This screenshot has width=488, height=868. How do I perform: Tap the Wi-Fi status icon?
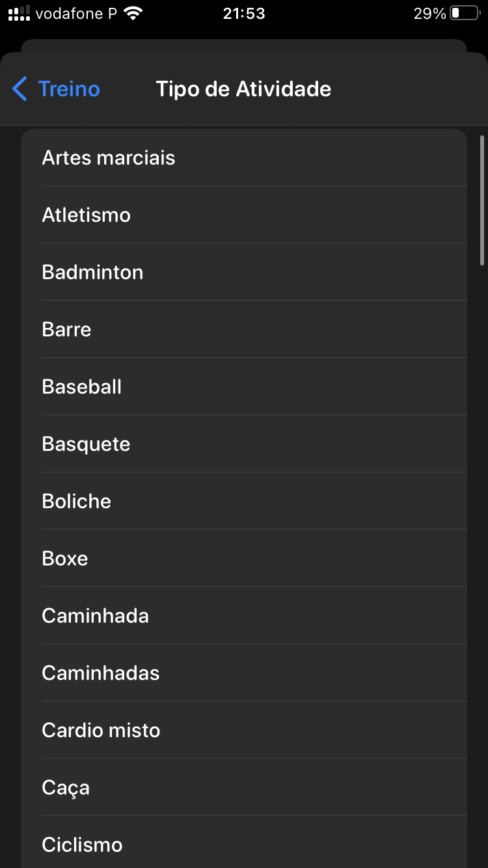[133, 13]
